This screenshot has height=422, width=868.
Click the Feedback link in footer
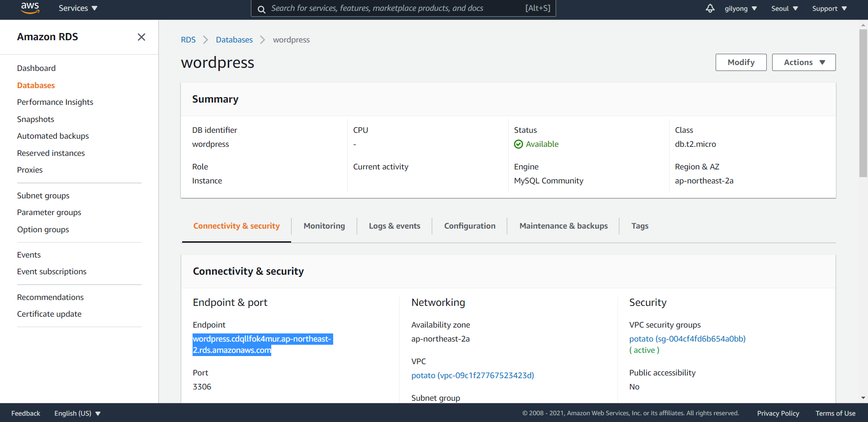tap(26, 413)
